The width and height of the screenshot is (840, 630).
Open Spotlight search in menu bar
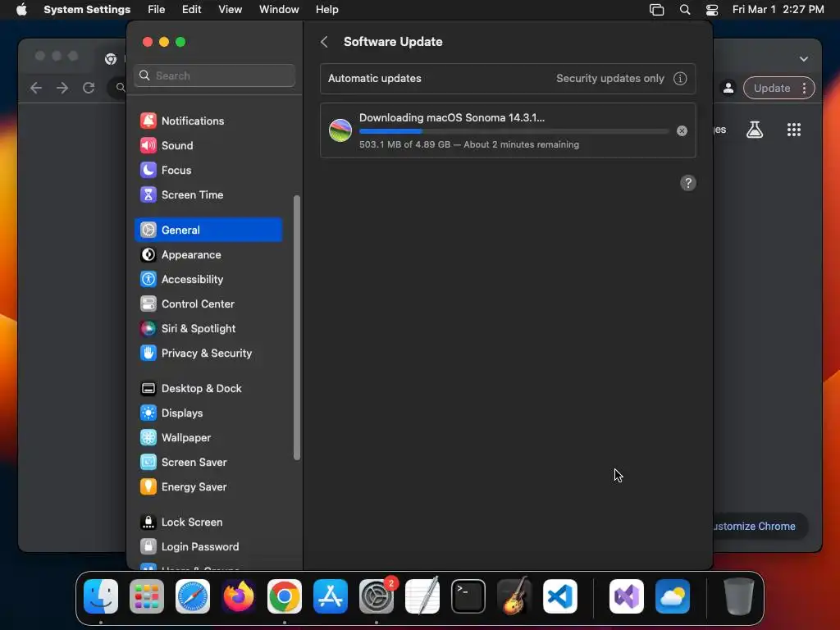(x=685, y=10)
